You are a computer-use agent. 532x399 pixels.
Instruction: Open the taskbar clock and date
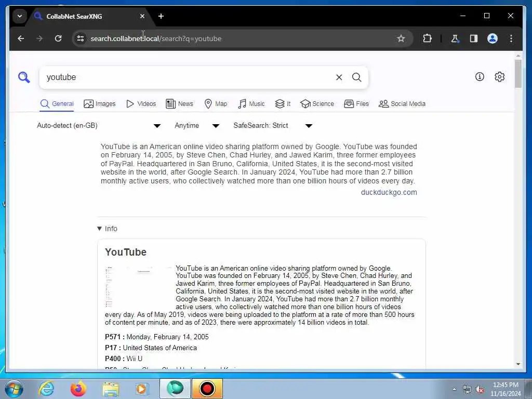506,389
